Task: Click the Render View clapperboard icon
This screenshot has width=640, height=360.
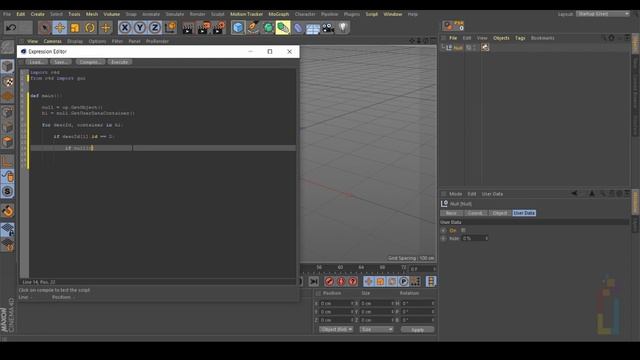Action: 188,28
